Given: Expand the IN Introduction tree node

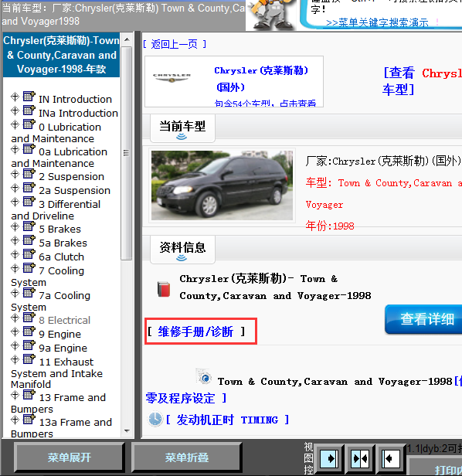Looking at the screenshot, I should [x=15, y=97].
